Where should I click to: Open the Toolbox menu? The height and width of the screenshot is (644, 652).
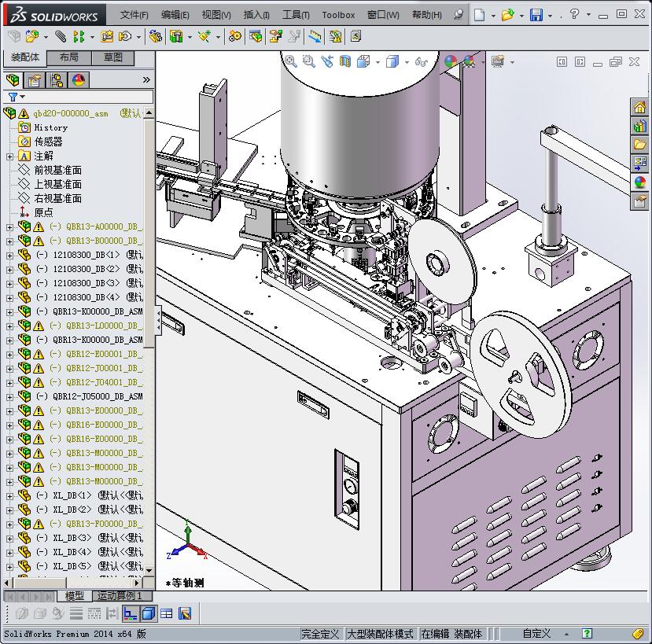[338, 15]
